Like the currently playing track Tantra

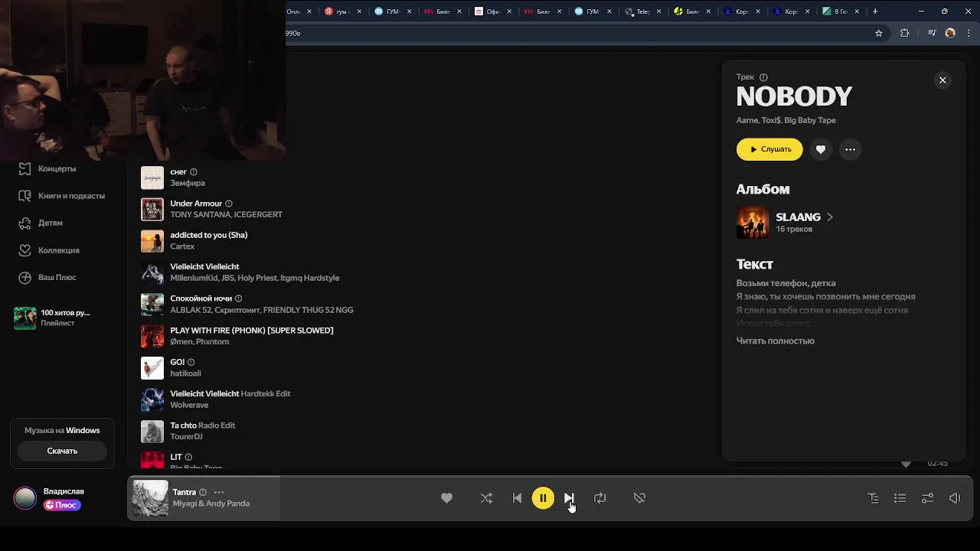446,498
